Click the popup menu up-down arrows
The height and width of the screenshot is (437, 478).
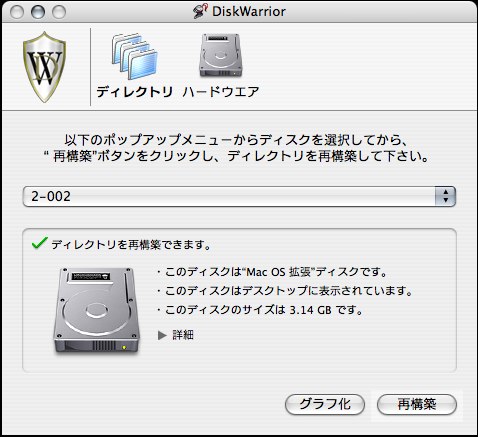(x=445, y=196)
